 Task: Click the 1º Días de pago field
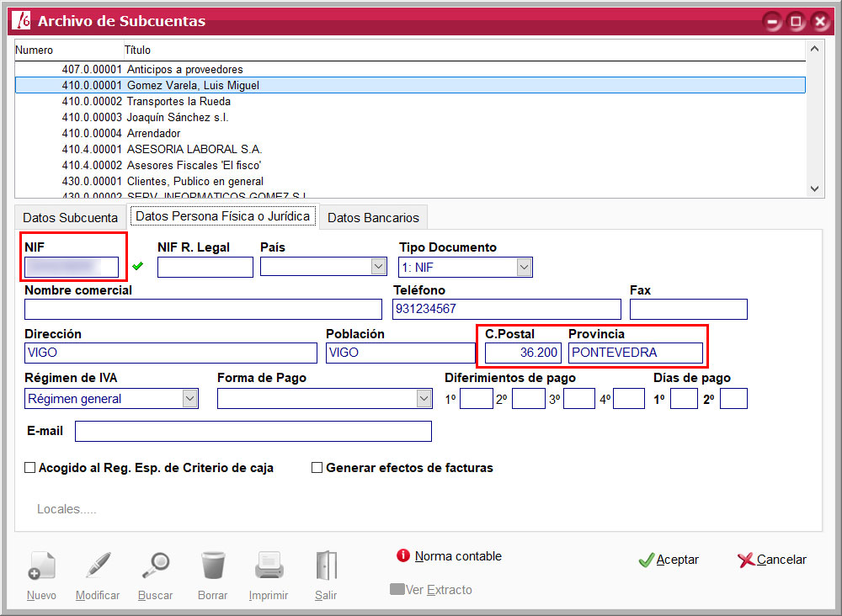(684, 399)
